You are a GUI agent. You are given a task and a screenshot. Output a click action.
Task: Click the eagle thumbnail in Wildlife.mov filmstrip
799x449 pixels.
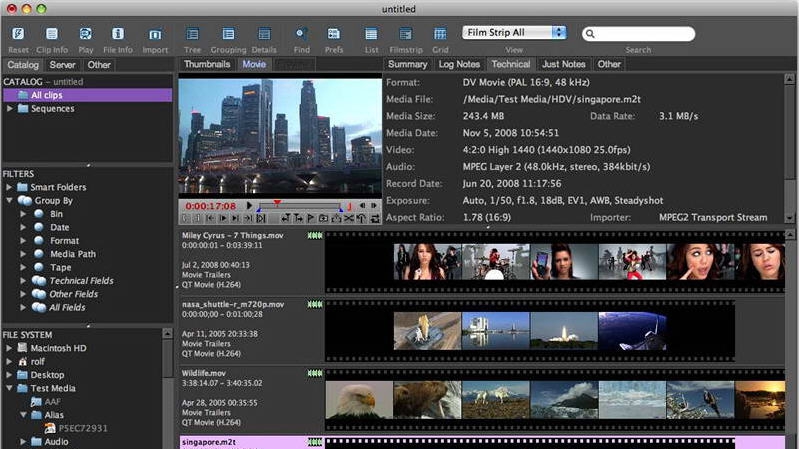tap(359, 400)
